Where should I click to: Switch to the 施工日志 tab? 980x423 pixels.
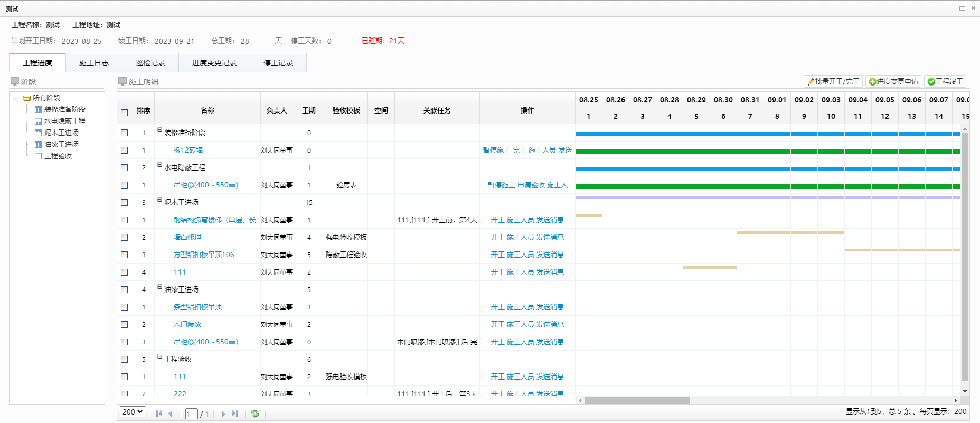[x=94, y=63]
